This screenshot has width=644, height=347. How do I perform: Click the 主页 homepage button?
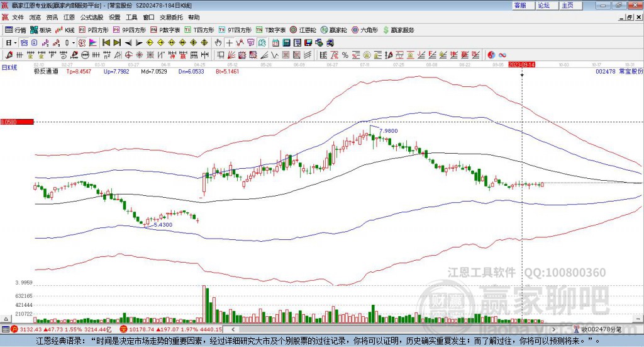(571, 5)
